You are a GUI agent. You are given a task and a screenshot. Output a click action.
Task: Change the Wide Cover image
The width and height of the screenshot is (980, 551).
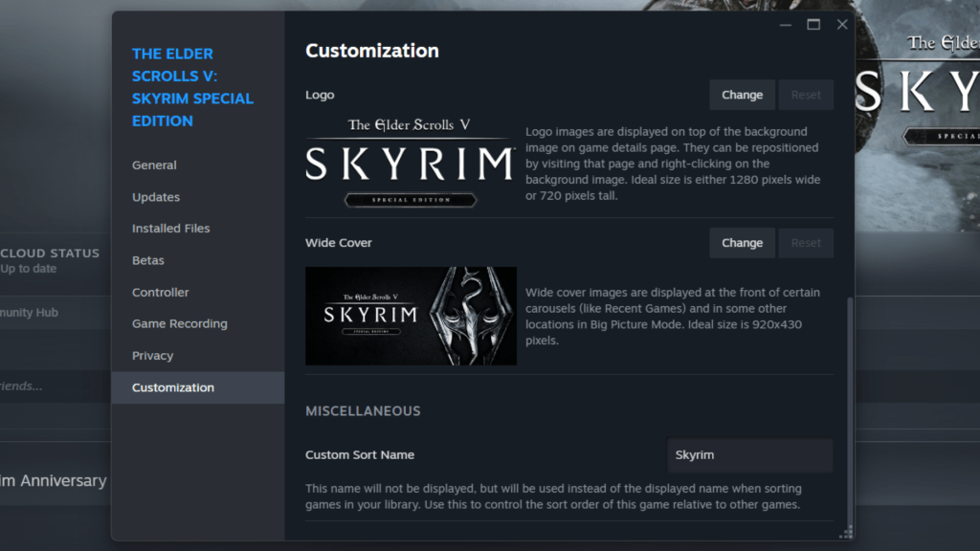tap(742, 242)
